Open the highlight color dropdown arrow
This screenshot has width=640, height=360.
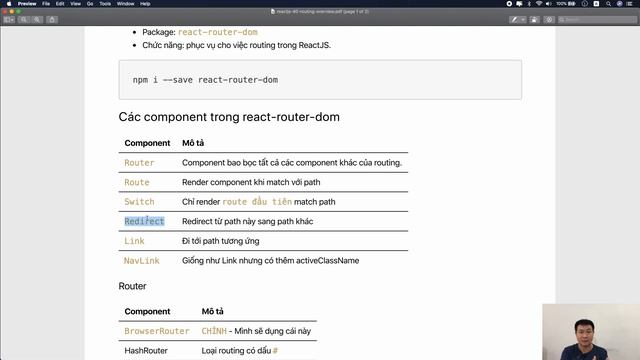pos(523,20)
